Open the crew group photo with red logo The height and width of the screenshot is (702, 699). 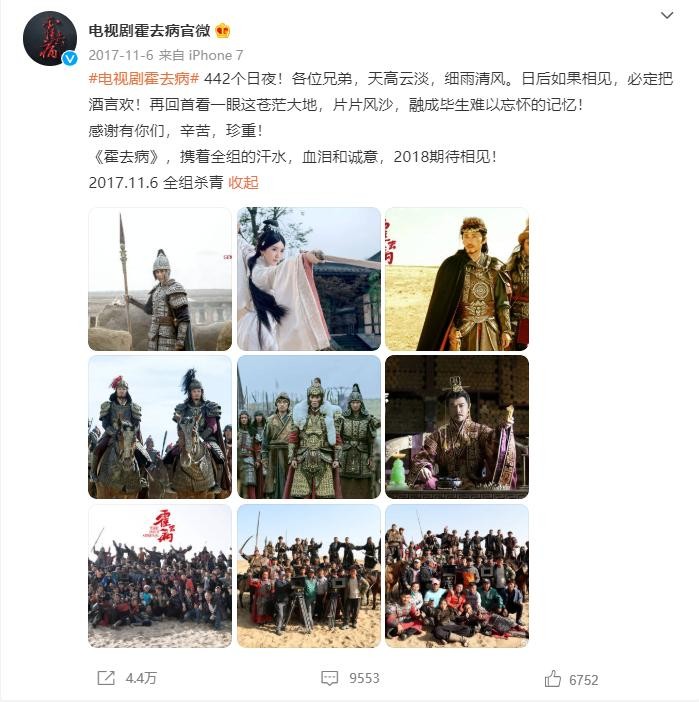point(160,576)
